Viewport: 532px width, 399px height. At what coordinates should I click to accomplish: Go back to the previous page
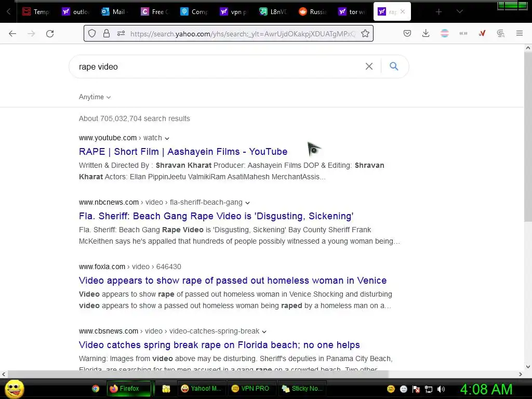pyautogui.click(x=12, y=33)
